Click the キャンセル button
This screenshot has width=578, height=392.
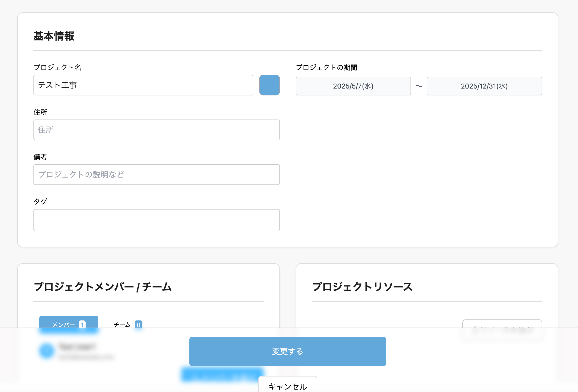pos(288,386)
